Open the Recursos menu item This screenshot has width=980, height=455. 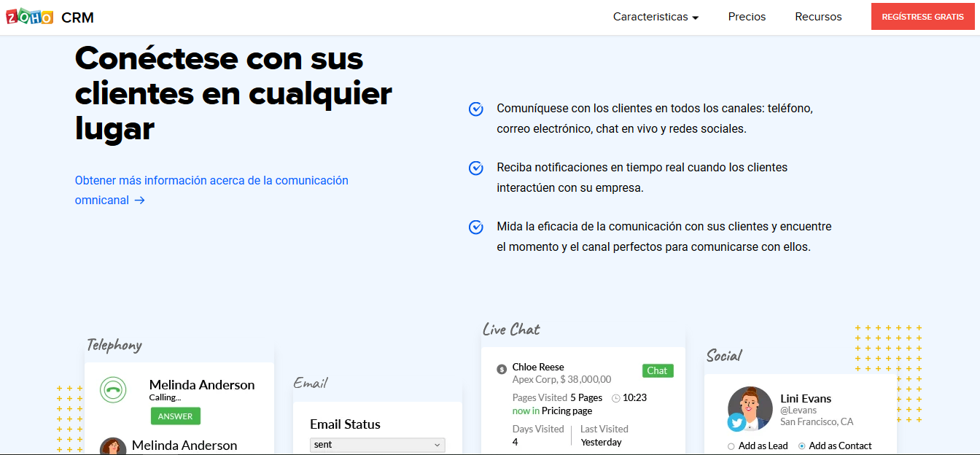[818, 17]
